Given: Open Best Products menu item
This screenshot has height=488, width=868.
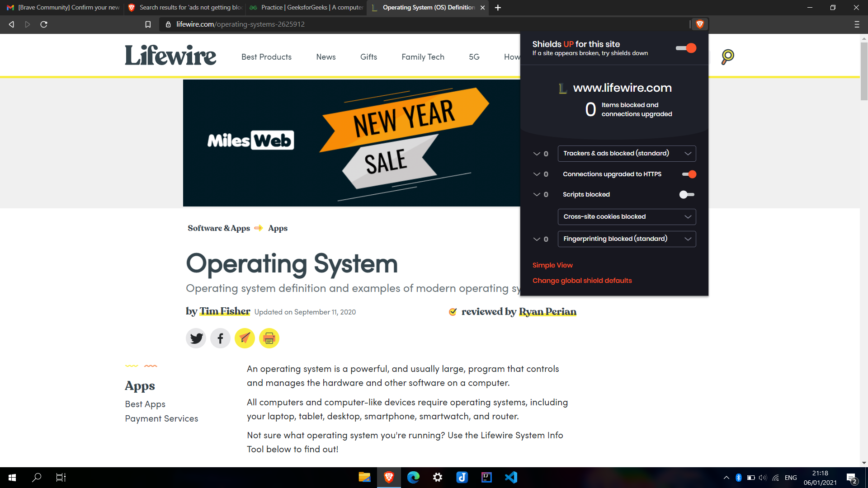Looking at the screenshot, I should tap(266, 57).
